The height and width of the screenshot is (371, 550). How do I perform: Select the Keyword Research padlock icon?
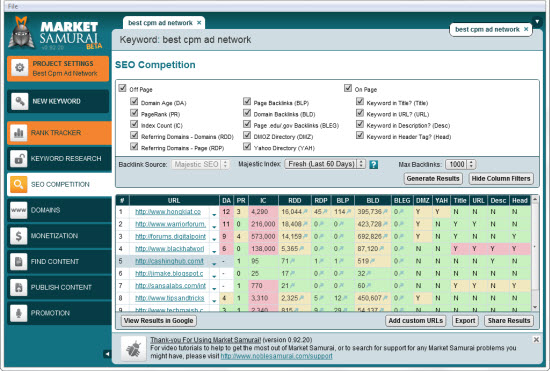tap(19, 158)
